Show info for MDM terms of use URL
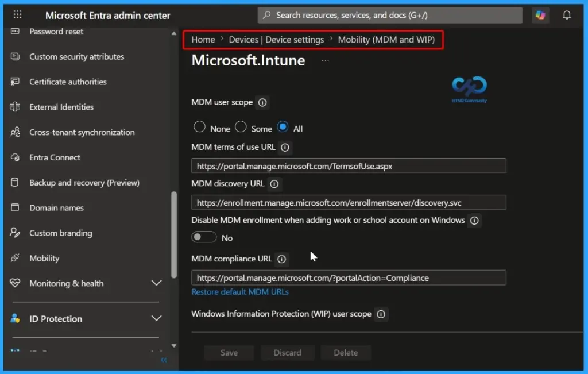The width and height of the screenshot is (588, 374). point(285,148)
